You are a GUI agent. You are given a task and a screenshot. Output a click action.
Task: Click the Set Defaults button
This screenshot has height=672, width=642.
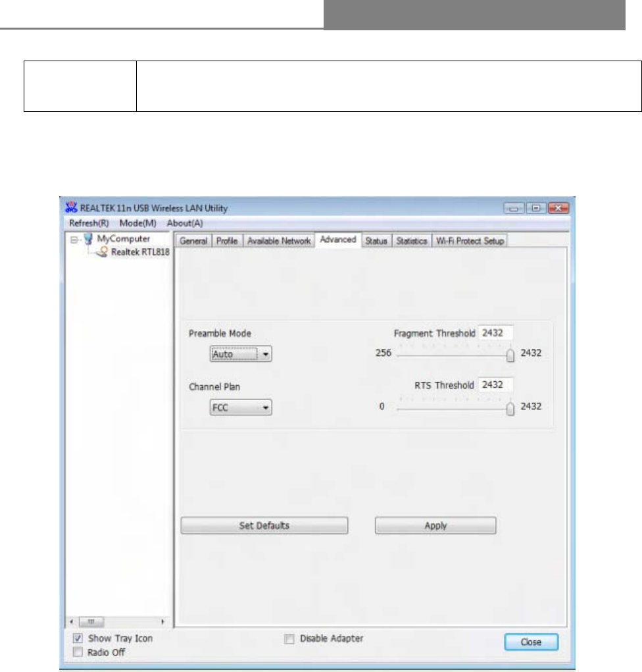pyautogui.click(x=264, y=525)
